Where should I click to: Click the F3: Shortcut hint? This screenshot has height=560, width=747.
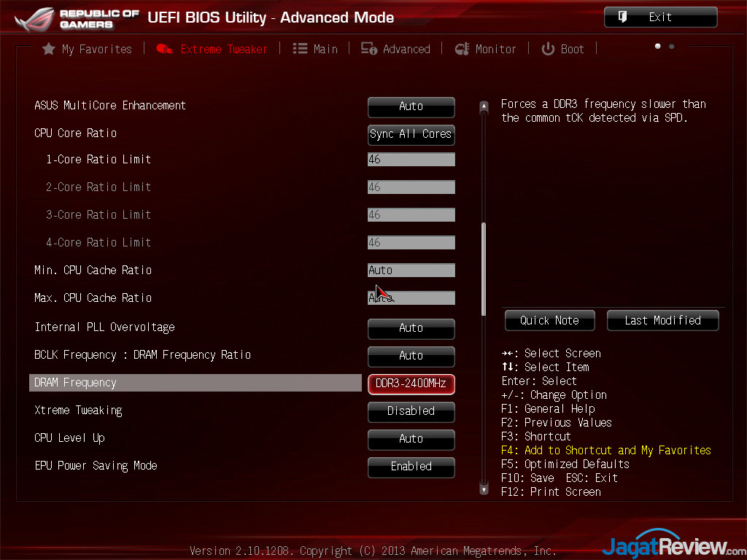click(536, 436)
